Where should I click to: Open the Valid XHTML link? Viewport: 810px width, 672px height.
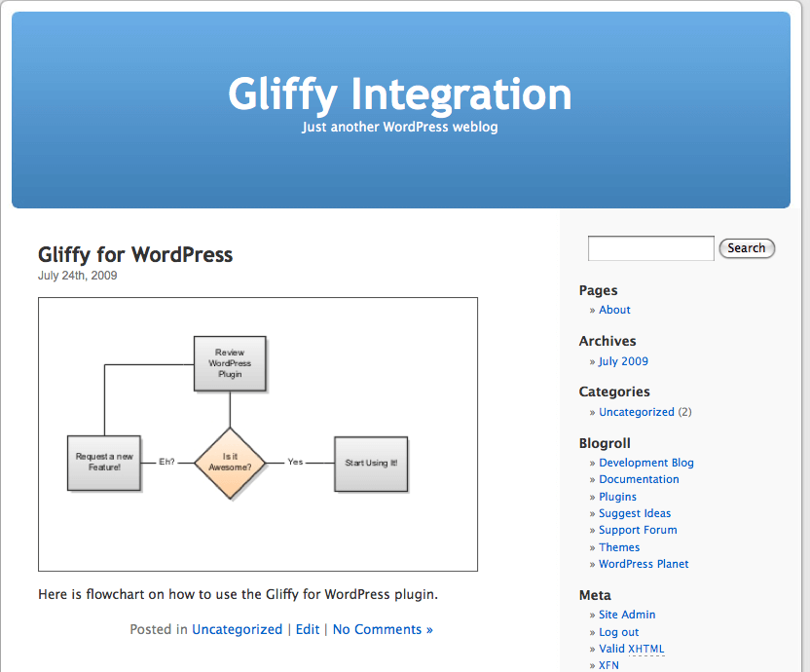click(632, 649)
